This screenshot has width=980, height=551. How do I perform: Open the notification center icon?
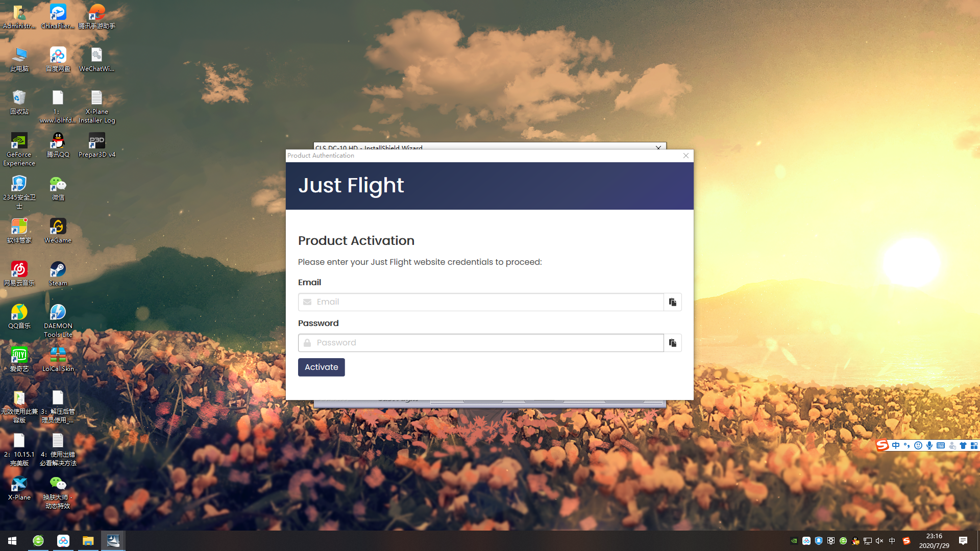point(963,541)
